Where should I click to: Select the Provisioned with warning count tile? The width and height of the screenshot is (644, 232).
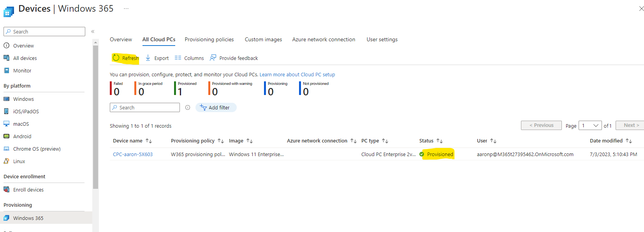tap(230, 89)
